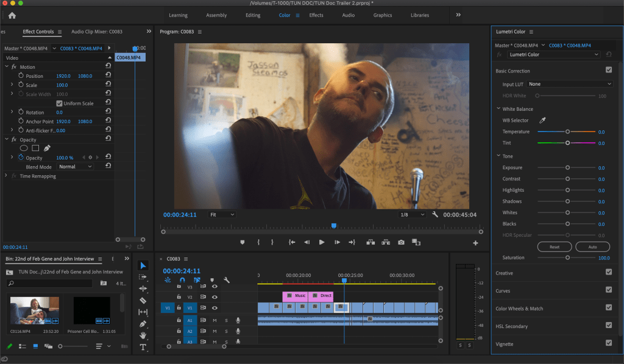The width and height of the screenshot is (624, 364).
Task: Open the Fit zoom level dropdown
Action: [x=222, y=215]
